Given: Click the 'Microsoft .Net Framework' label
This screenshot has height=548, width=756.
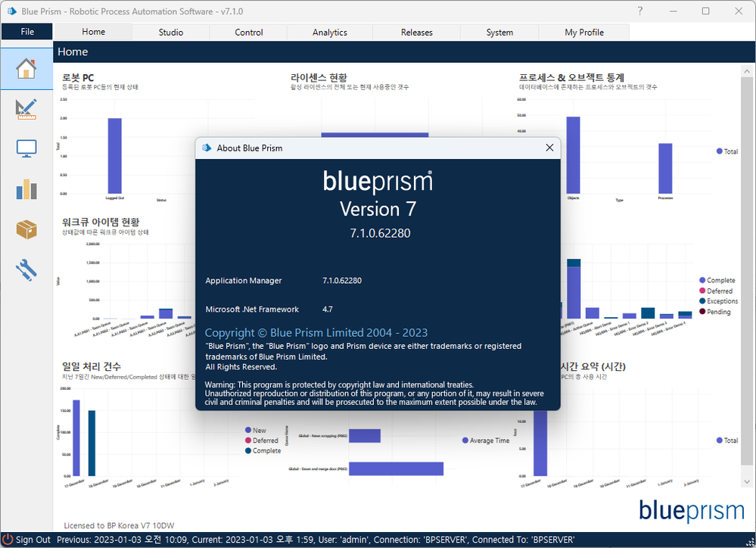Looking at the screenshot, I should [x=252, y=310].
